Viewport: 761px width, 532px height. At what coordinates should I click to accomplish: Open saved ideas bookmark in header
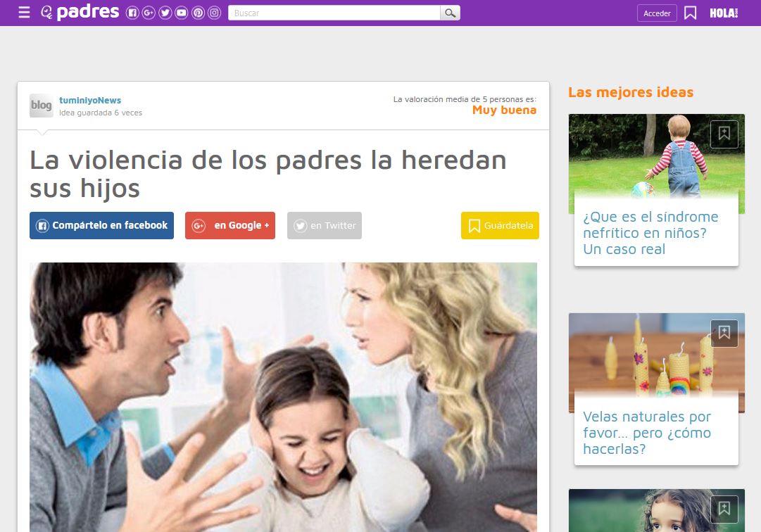coord(690,13)
